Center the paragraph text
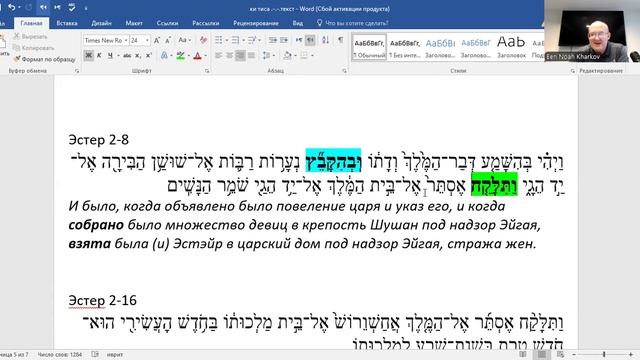Image resolution: width=640 pixels, height=360 pixels. point(229,55)
